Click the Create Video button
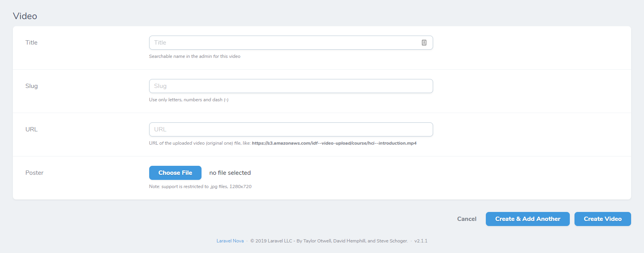The height and width of the screenshot is (253, 644). (x=603, y=219)
